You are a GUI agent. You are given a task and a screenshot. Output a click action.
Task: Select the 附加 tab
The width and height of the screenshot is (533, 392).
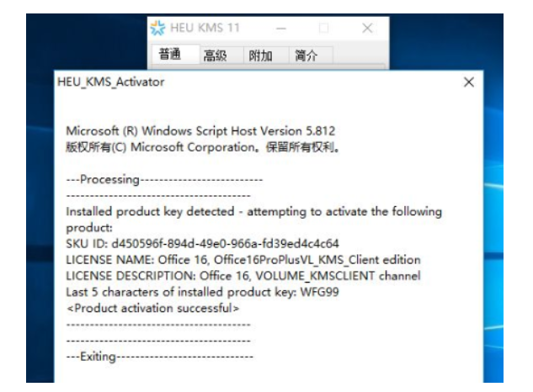259,56
